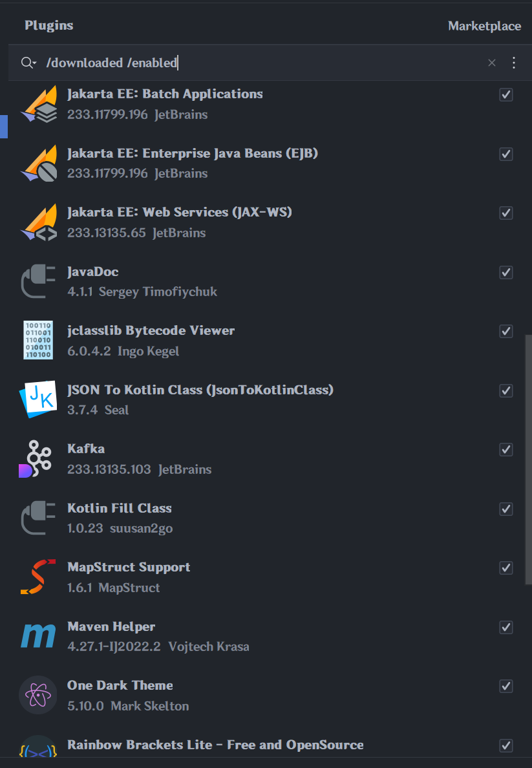Select One Dark Theme plugin name
The image size is (532, 768).
120,685
